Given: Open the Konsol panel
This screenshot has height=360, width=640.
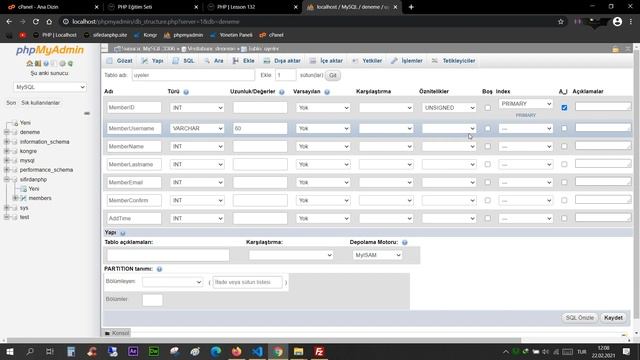Looking at the screenshot, I should click(x=117, y=333).
